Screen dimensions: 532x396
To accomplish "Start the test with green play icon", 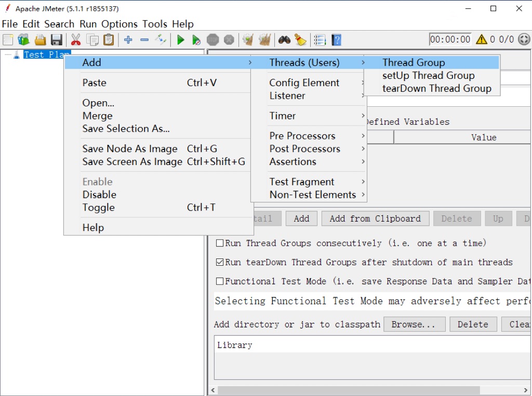I will pyautogui.click(x=180, y=39).
